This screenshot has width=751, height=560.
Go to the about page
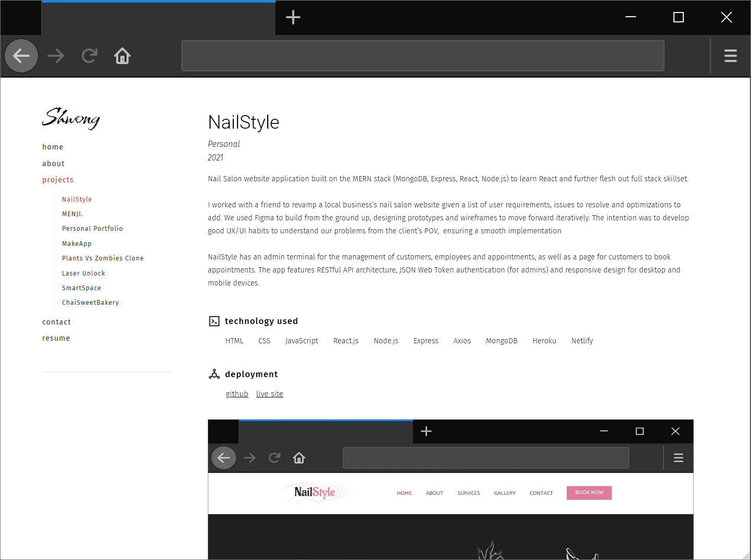(x=54, y=164)
